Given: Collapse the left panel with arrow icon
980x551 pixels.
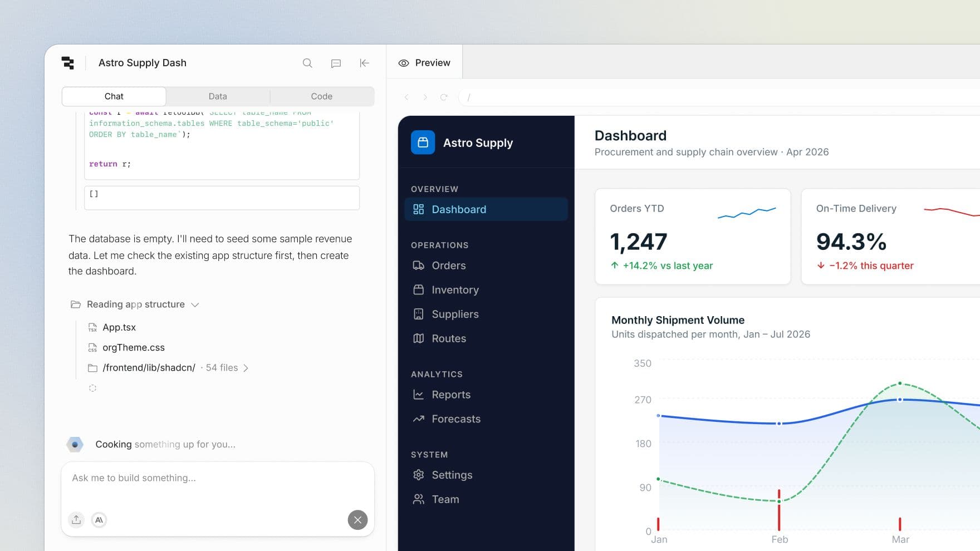Looking at the screenshot, I should (365, 63).
